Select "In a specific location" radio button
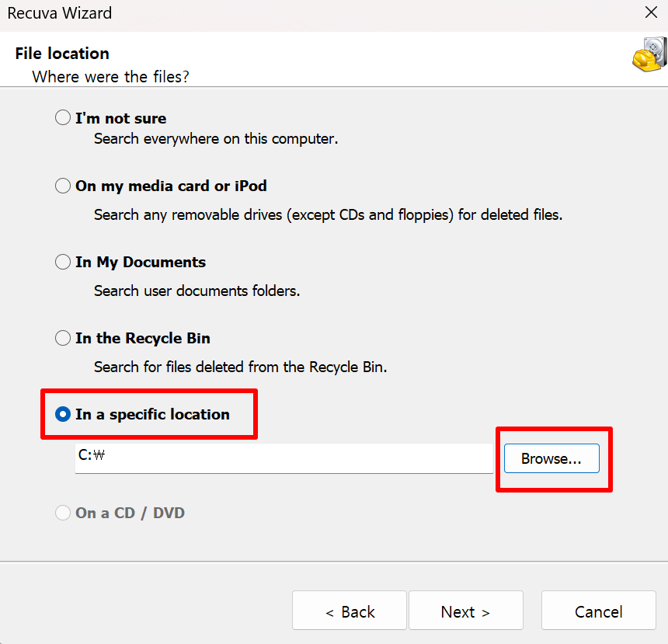Image resolution: width=668 pixels, height=644 pixels. [62, 414]
